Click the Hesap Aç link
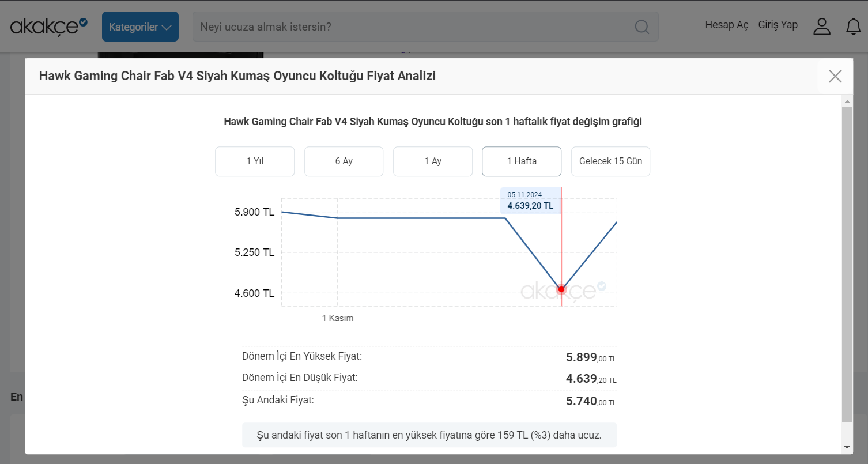Viewport: 868px width, 464px height. 726,25
